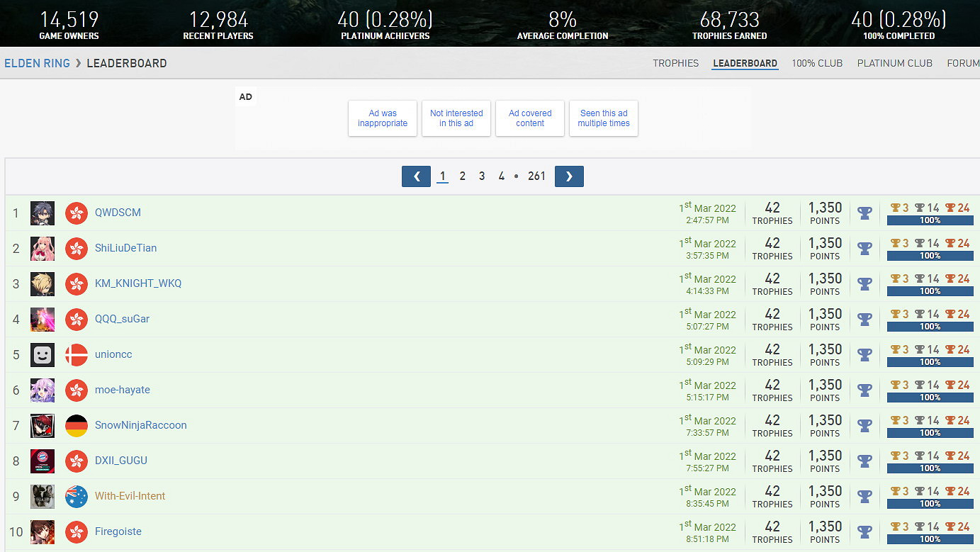Click the platinum trophy icon in DXII_GUGU's row
Viewport: 980px width, 552px height.
click(x=864, y=461)
